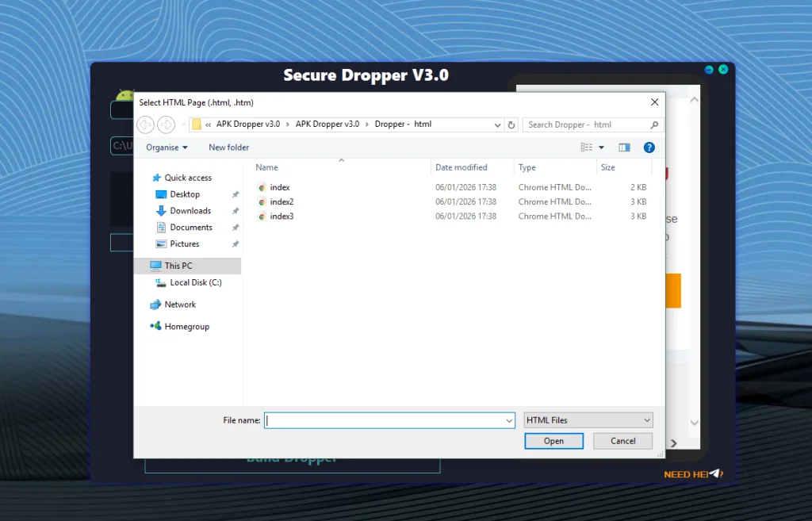Click the back navigation arrow
Screen dimensions: 812x521
coord(145,125)
